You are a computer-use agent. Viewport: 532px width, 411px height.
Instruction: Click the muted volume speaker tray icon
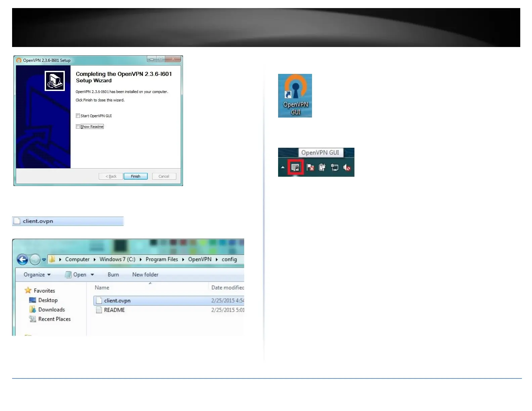click(x=347, y=167)
